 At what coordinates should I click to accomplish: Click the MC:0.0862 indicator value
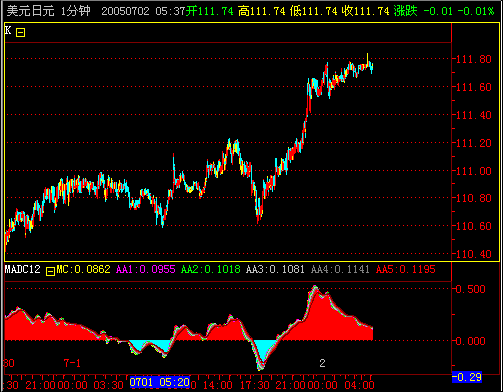tap(84, 269)
